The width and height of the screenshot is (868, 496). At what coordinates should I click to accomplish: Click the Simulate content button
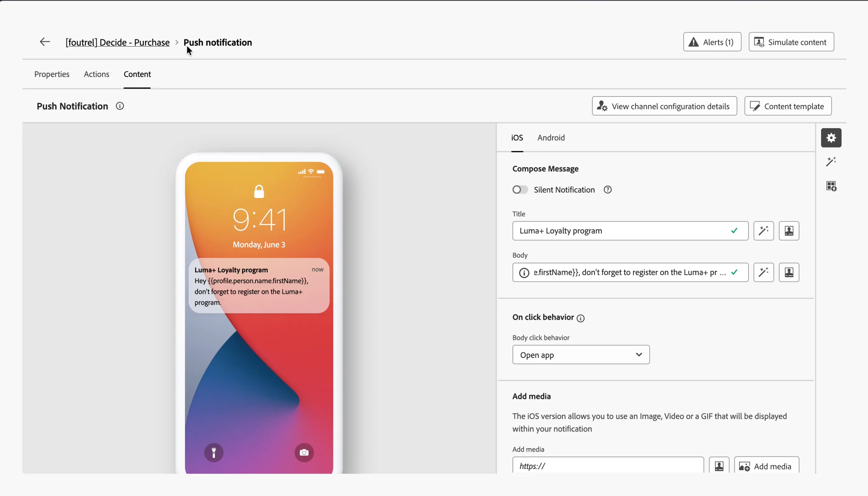pyautogui.click(x=791, y=42)
